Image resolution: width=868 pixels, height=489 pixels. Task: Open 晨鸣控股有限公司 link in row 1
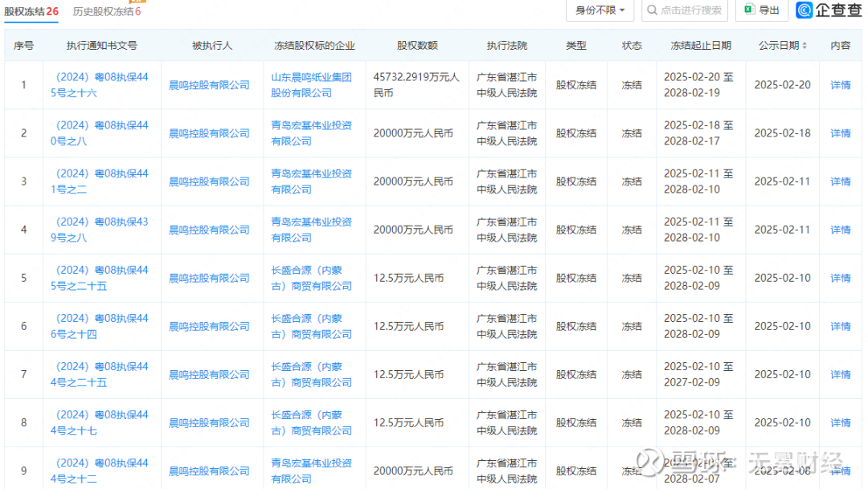point(209,84)
